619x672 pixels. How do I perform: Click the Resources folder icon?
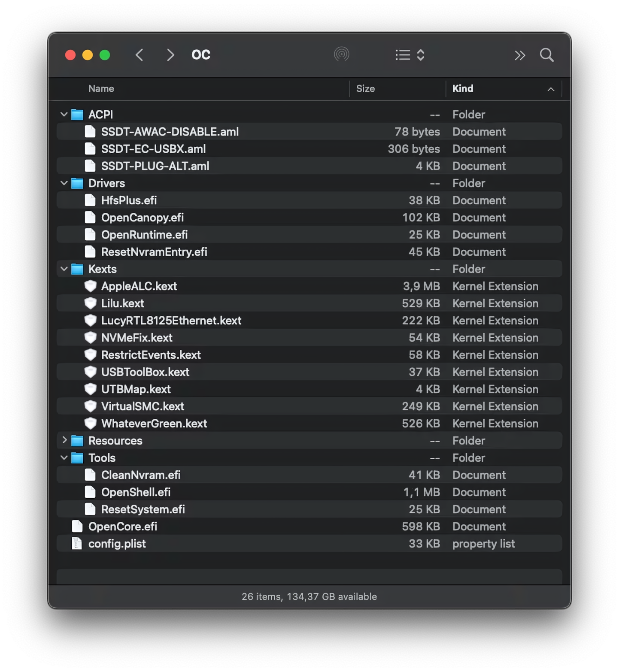point(77,441)
